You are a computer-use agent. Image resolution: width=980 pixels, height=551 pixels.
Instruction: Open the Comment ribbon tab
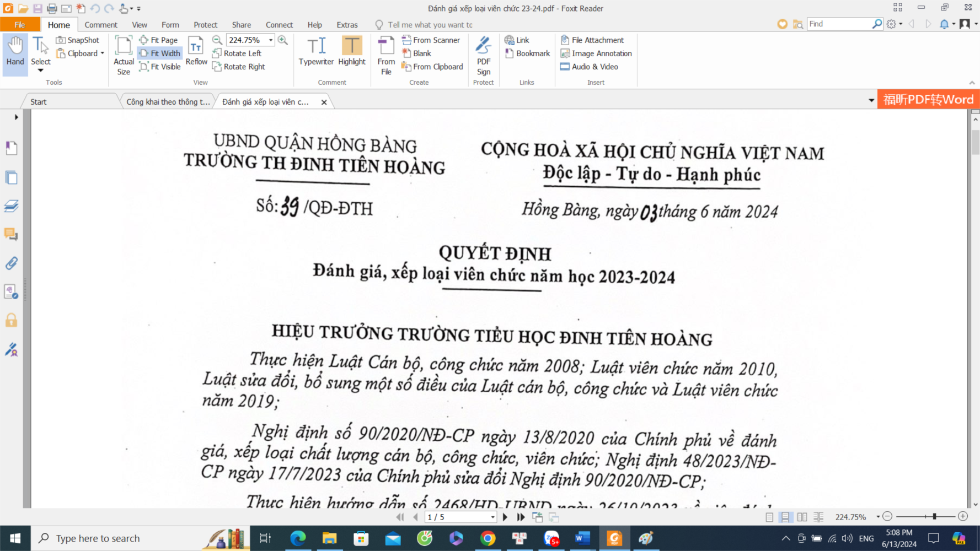tap(101, 25)
